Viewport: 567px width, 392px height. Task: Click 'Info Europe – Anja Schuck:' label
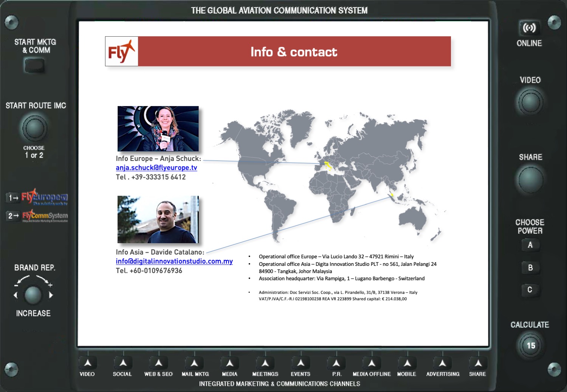158,159
